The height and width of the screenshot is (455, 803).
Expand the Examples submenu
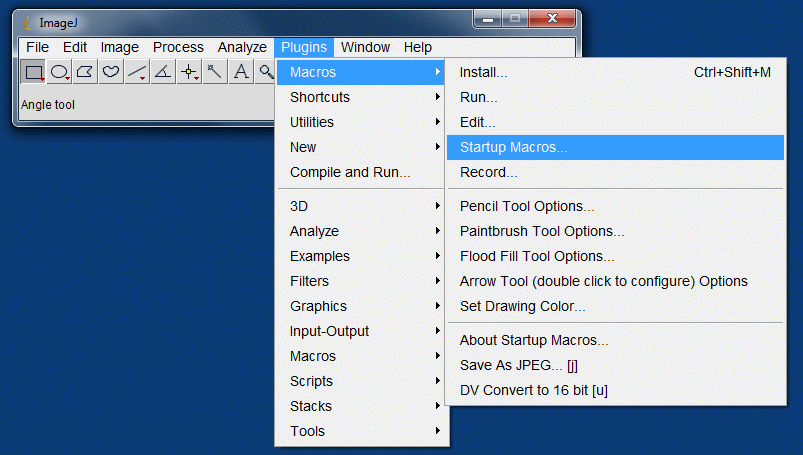pyautogui.click(x=361, y=256)
